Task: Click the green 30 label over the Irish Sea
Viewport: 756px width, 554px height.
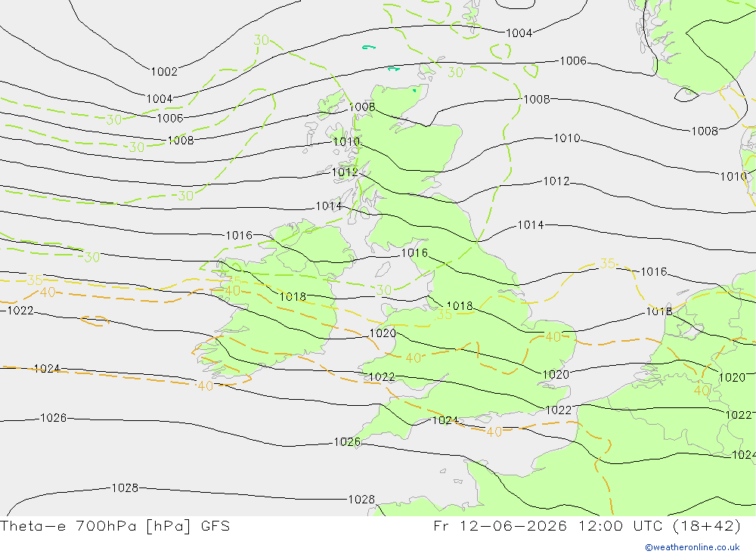Action: click(384, 290)
